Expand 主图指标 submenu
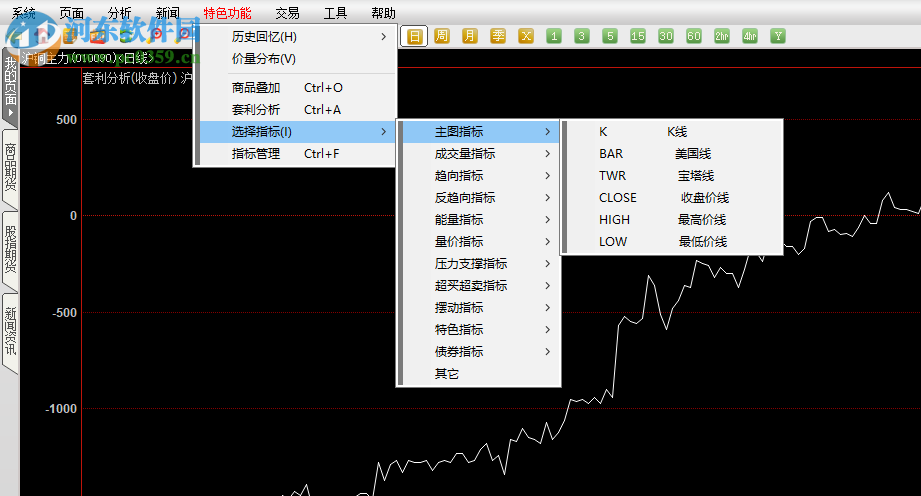 tap(480, 132)
